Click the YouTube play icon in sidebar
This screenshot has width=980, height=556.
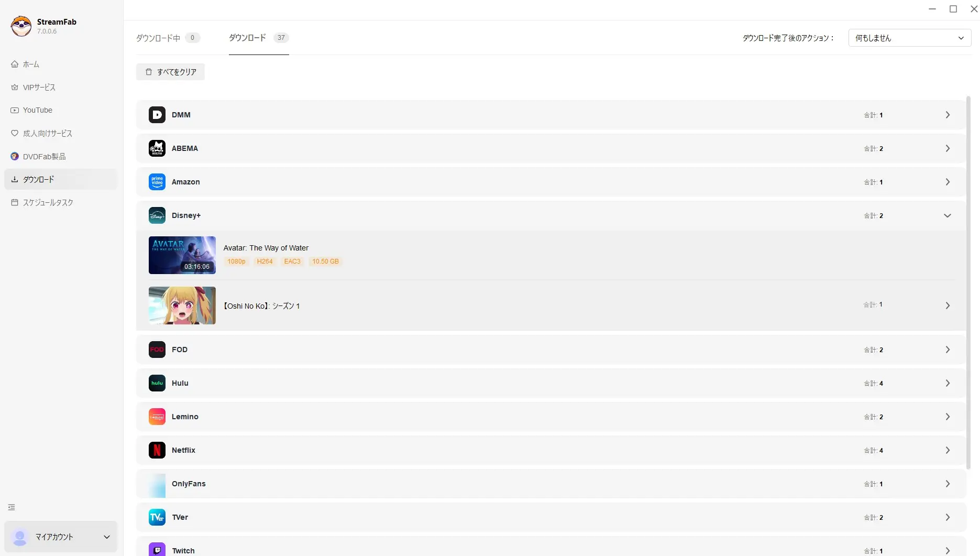pyautogui.click(x=15, y=111)
